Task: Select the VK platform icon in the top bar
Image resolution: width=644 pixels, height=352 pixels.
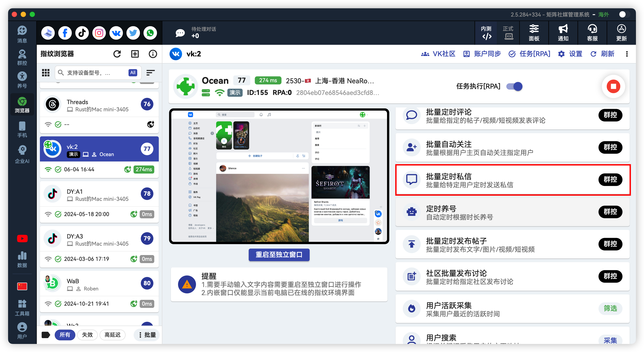Action: pos(116,33)
